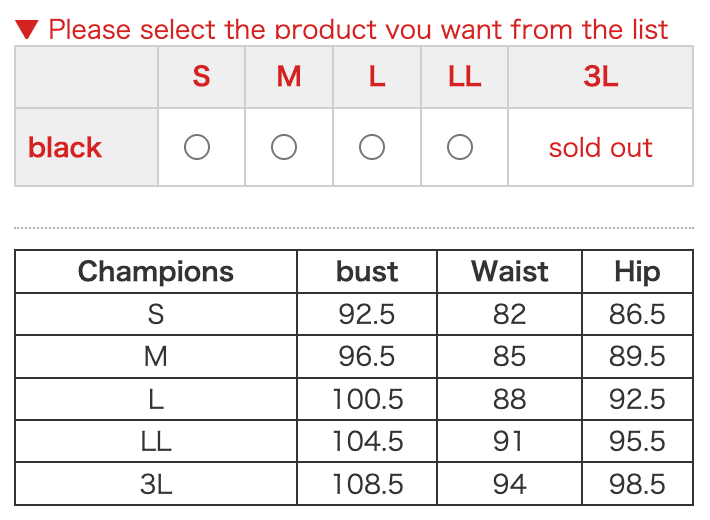Image resolution: width=710 pixels, height=520 pixels.
Task: Click the red M header in selection table
Action: coord(289,77)
